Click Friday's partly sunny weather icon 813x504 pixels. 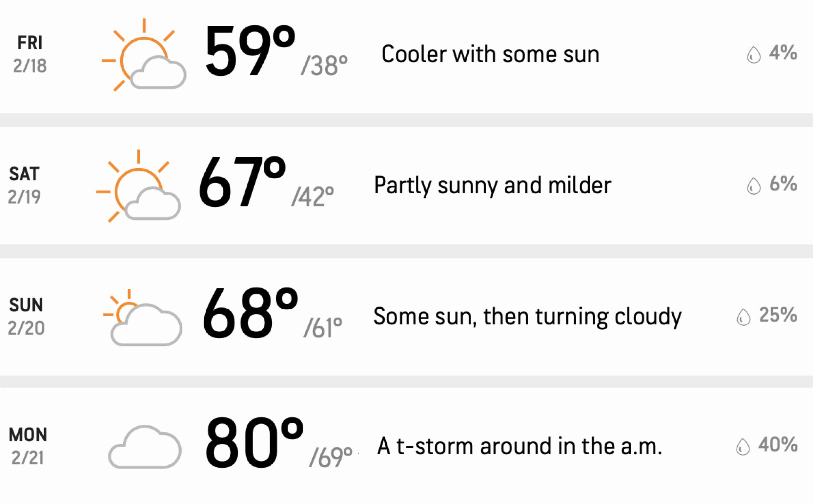(144, 55)
